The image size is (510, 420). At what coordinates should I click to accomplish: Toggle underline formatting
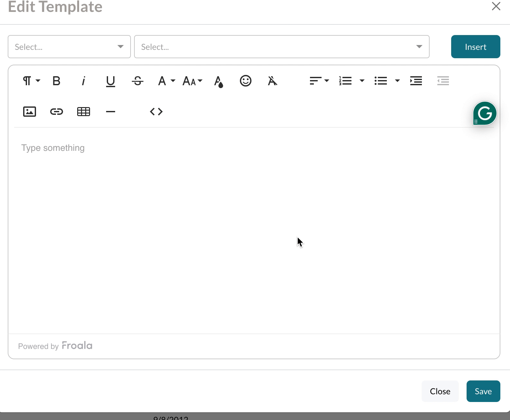pyautogui.click(x=110, y=81)
